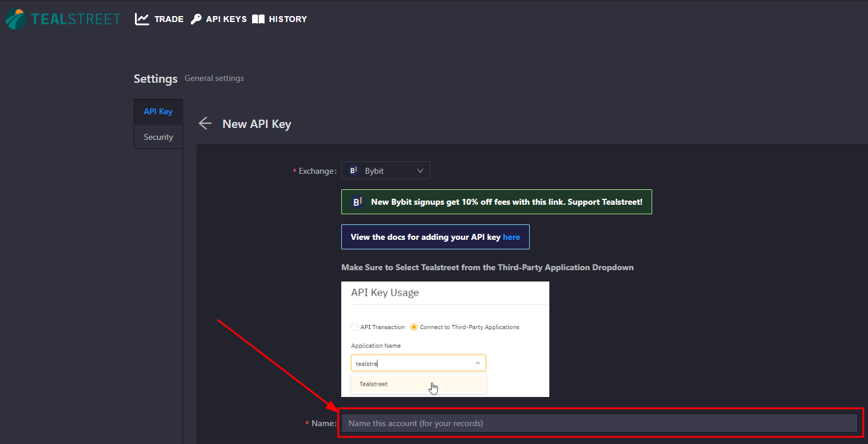Screen dimensions: 868x444
Task: Go back with the left arrow icon
Action: [205, 123]
